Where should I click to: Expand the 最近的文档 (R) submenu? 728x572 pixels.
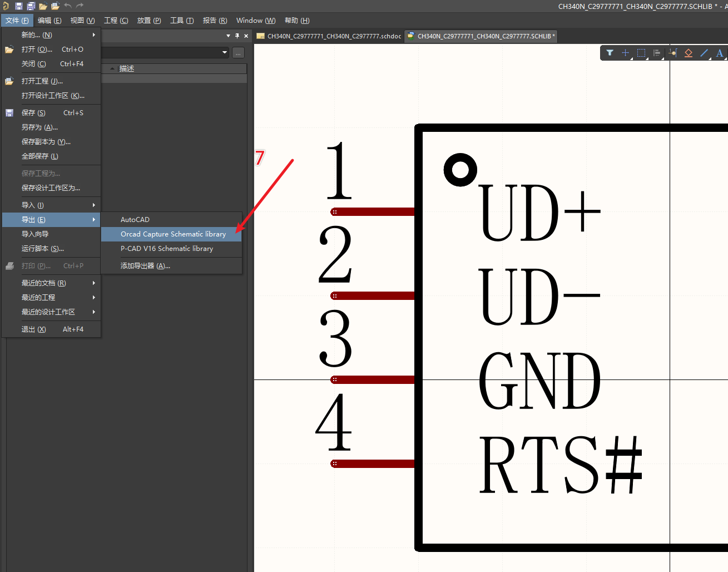[51, 283]
